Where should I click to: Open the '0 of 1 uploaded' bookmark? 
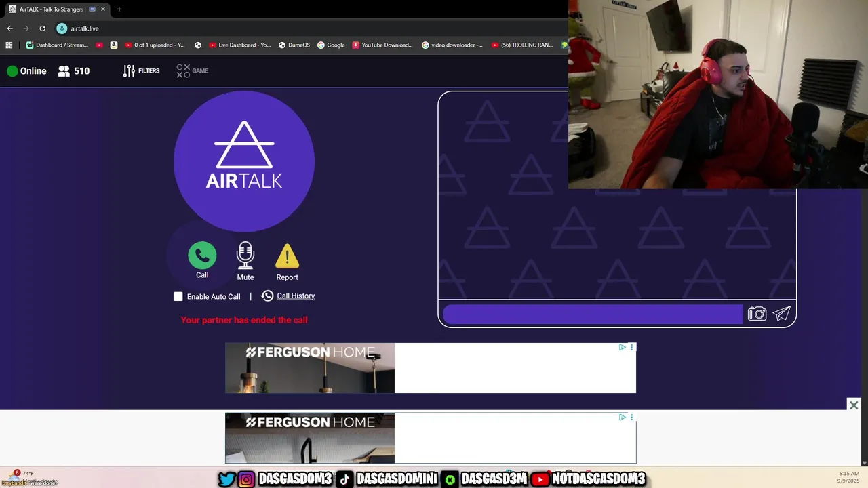tap(155, 45)
